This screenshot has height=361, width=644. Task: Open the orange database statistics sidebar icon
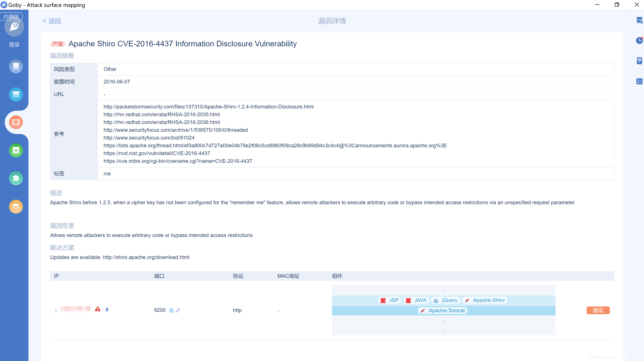[x=16, y=207]
